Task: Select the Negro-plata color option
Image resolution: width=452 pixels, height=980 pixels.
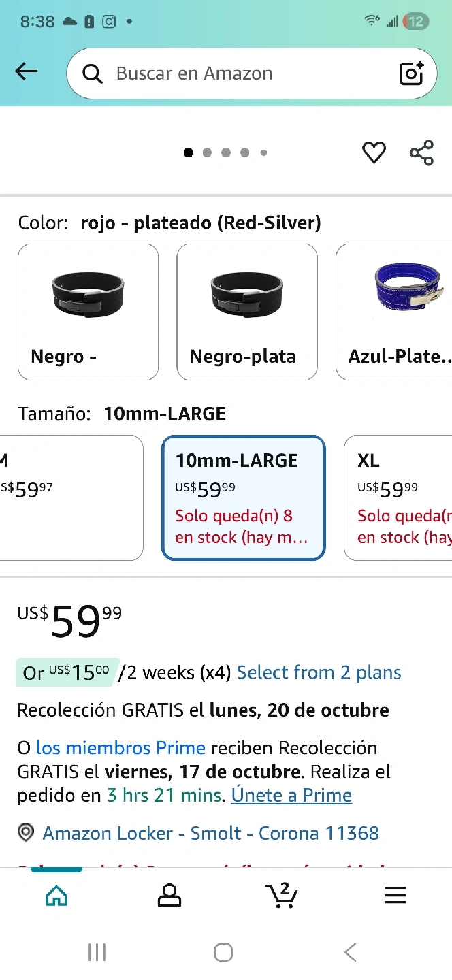Action: pos(247,312)
